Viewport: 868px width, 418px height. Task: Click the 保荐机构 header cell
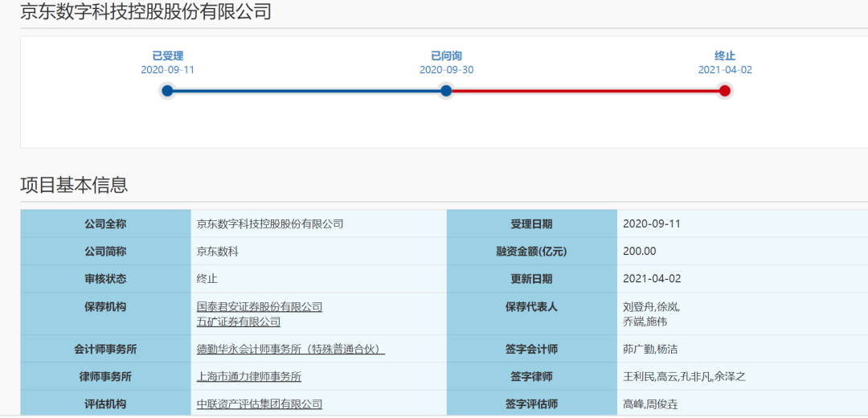pyautogui.click(x=106, y=314)
